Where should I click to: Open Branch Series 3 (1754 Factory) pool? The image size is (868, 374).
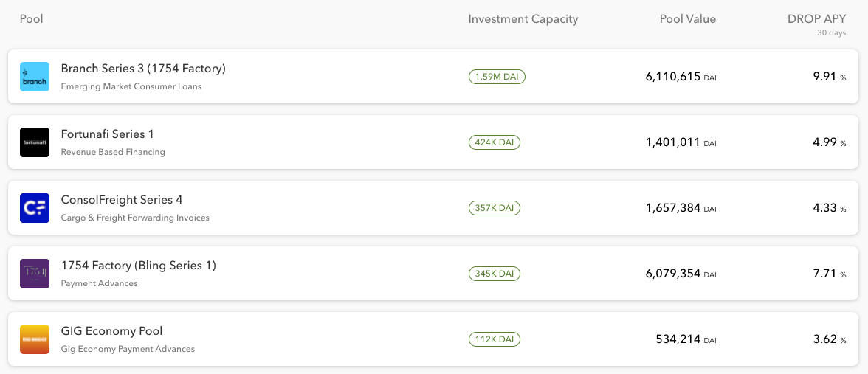[143, 69]
